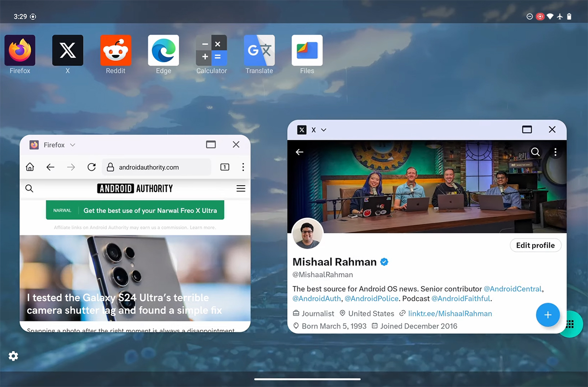Open the Files app icon
588x387 pixels.
(x=307, y=50)
